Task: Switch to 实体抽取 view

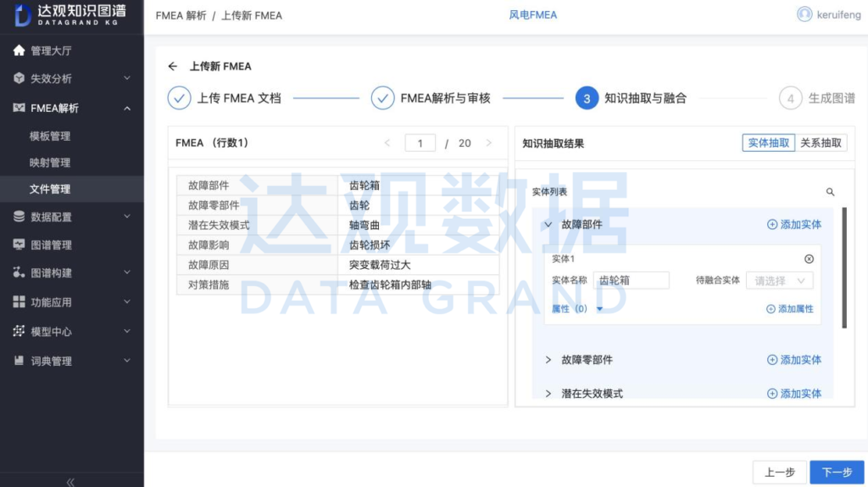Action: [768, 143]
